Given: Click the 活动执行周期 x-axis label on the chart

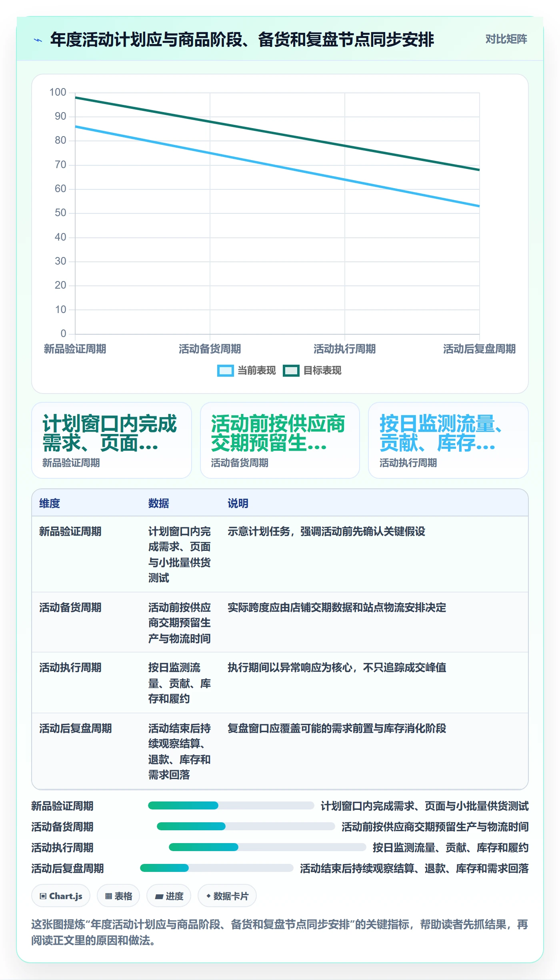Looking at the screenshot, I should [x=344, y=349].
